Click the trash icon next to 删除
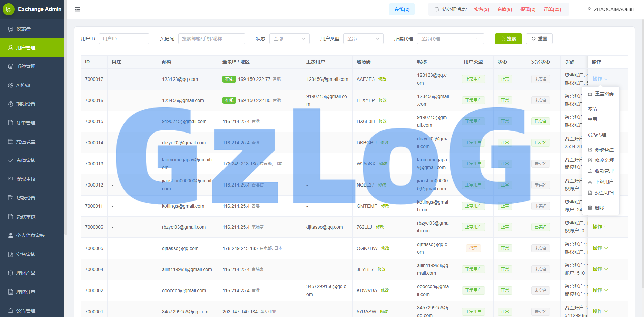 coord(590,208)
